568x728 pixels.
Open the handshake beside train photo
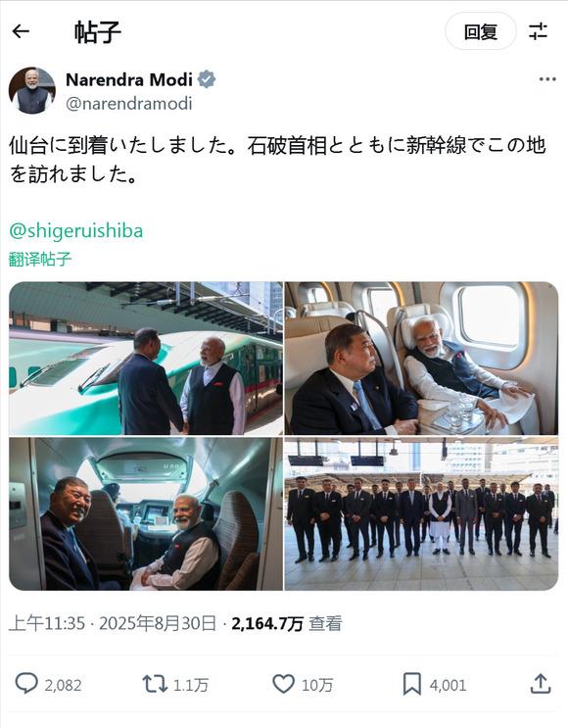click(x=146, y=359)
